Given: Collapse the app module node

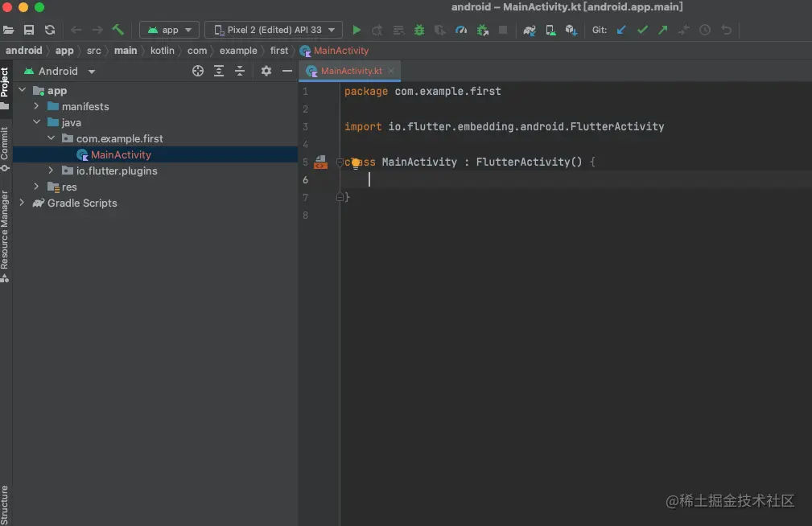Looking at the screenshot, I should [23, 90].
